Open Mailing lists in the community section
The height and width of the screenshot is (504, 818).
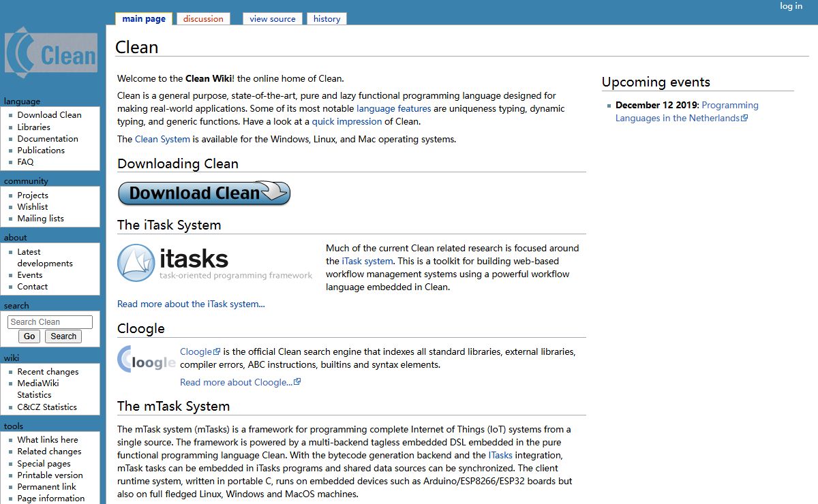(x=40, y=219)
